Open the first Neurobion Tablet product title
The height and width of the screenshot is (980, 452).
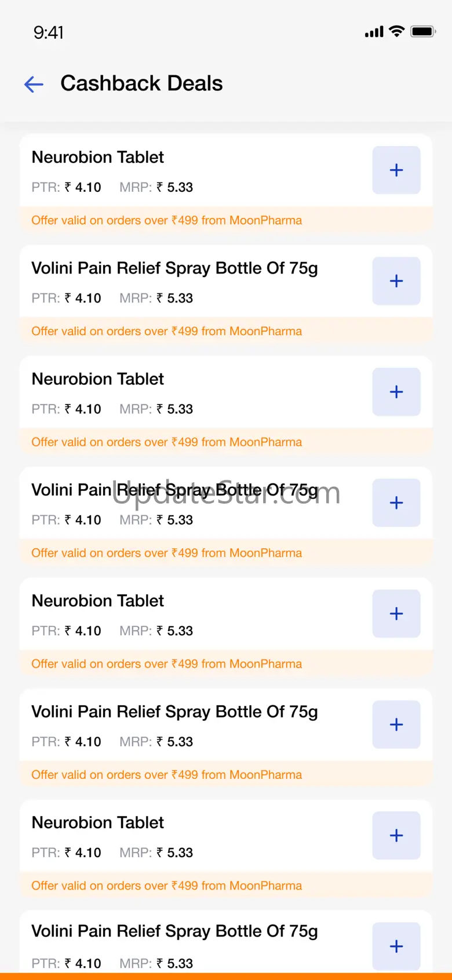pos(98,157)
